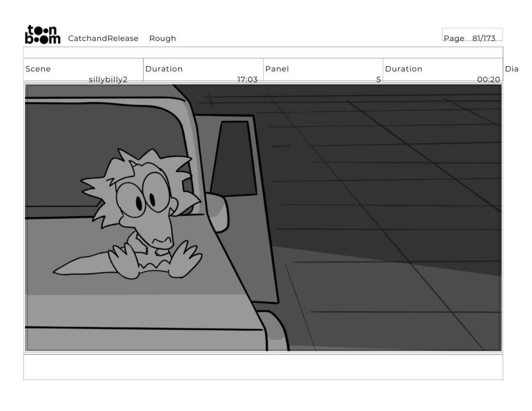
Task: Click the Scene column label
Action: pyautogui.click(x=38, y=69)
